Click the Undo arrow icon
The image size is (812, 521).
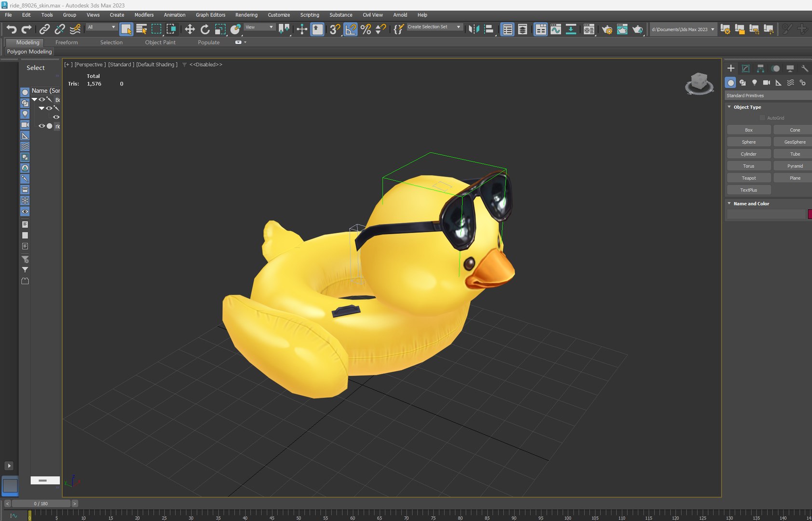[x=12, y=29]
